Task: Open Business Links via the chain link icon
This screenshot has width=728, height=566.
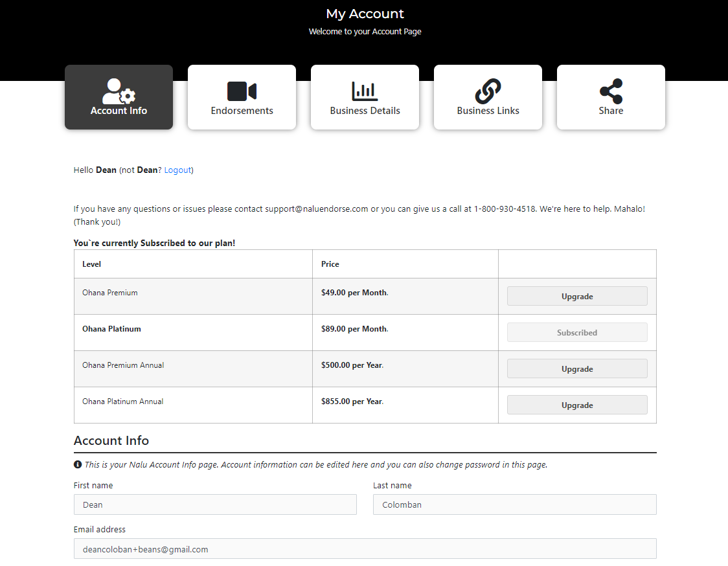Action: pyautogui.click(x=488, y=90)
